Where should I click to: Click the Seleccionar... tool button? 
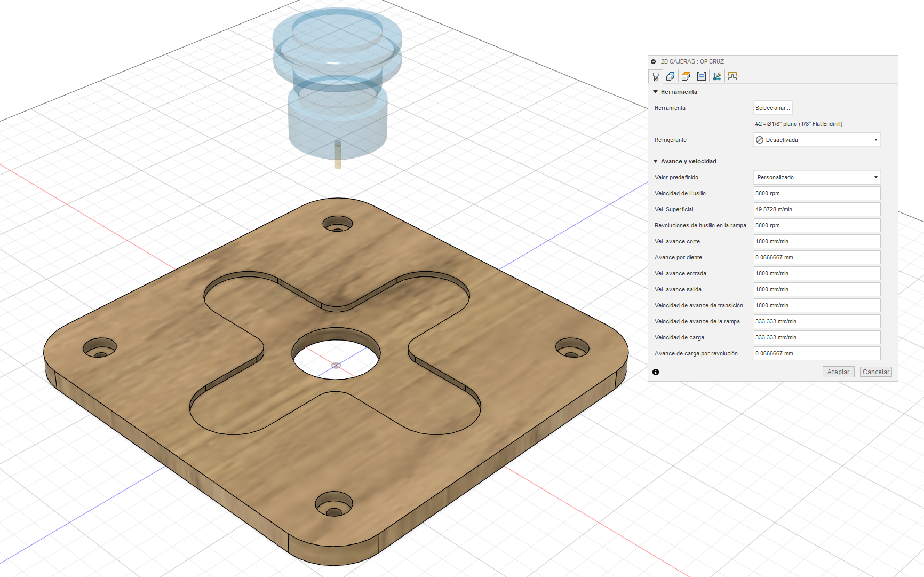(x=772, y=108)
